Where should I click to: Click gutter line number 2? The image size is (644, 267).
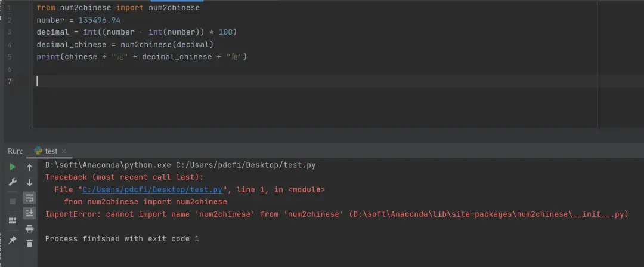(9, 20)
